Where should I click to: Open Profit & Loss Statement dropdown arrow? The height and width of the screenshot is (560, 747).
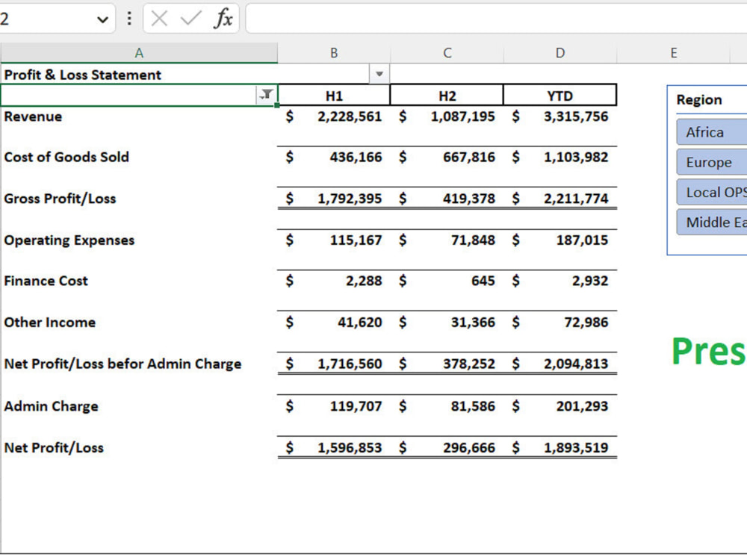[x=379, y=74]
